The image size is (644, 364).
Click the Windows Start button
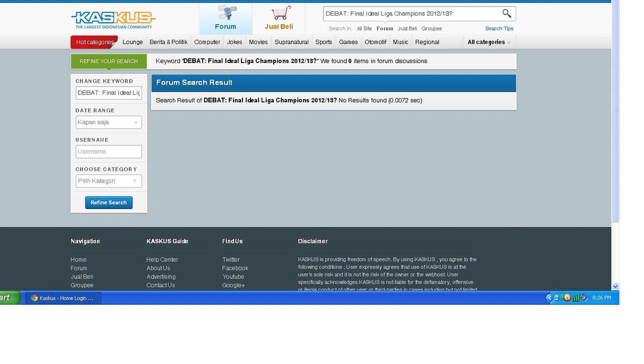click(x=10, y=298)
